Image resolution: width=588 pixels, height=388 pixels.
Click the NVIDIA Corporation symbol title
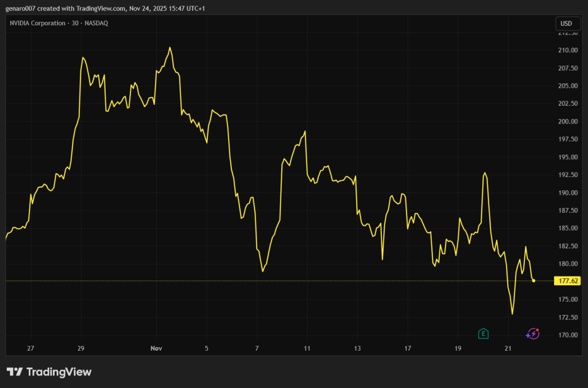click(59, 23)
